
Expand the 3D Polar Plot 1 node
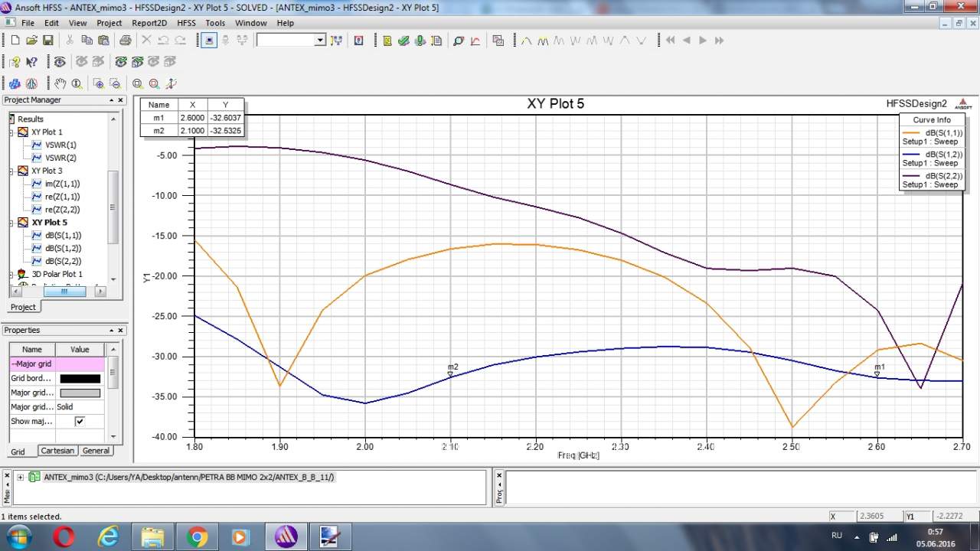(11, 274)
